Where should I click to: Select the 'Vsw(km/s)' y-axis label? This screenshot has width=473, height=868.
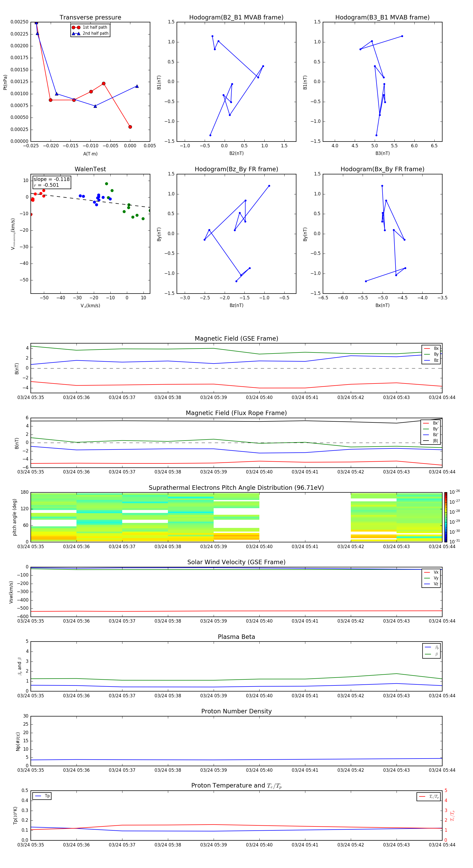[11, 592]
